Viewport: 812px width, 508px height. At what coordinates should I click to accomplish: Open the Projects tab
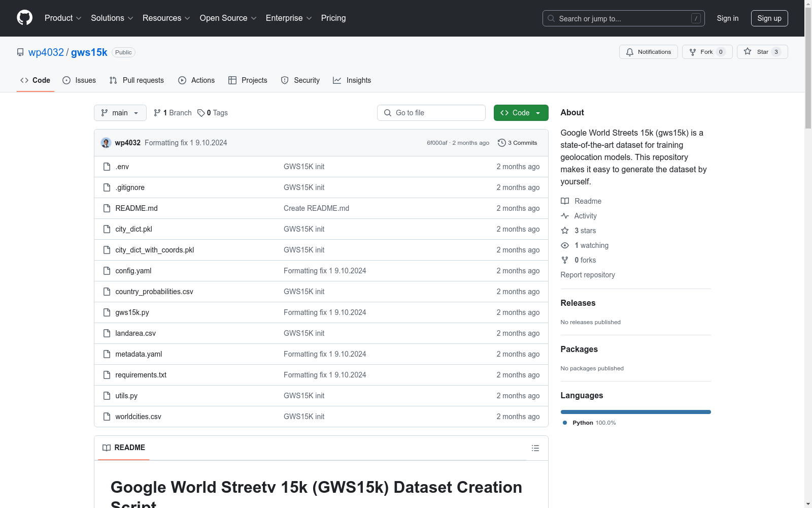coord(248,80)
